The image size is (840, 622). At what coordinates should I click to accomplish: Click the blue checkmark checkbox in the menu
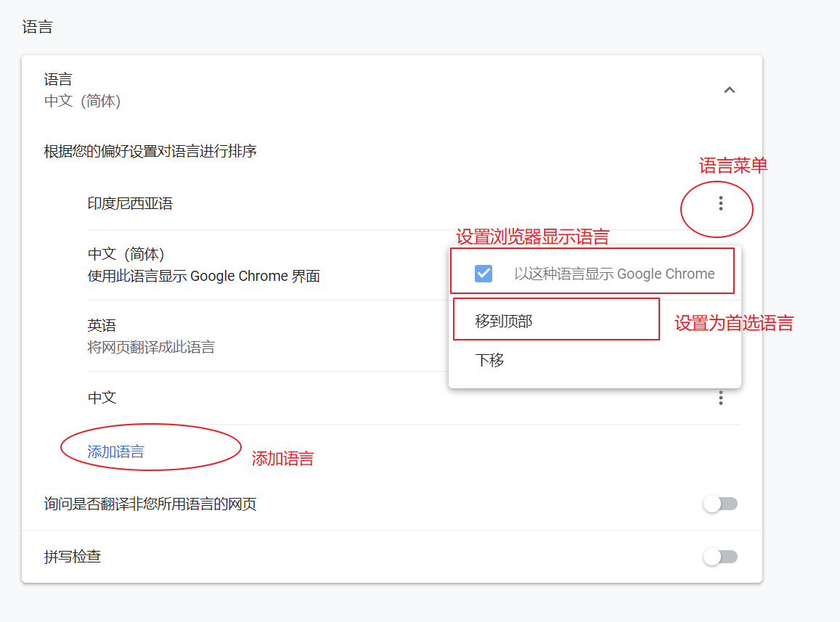484,274
